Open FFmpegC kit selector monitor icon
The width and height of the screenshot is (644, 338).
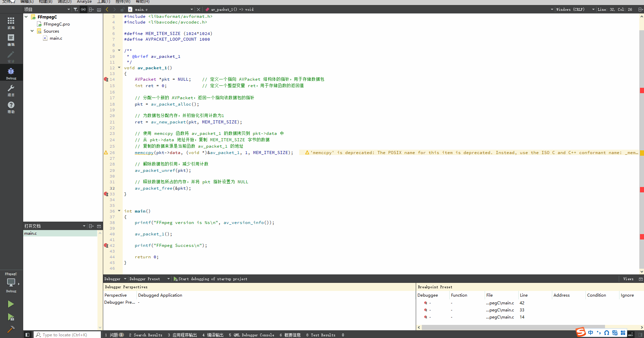(x=11, y=283)
